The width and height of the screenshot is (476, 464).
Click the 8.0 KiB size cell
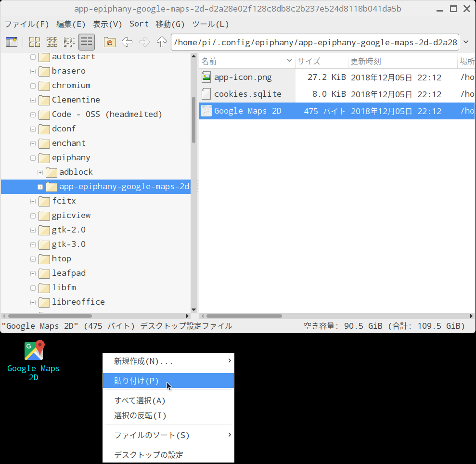(x=329, y=94)
